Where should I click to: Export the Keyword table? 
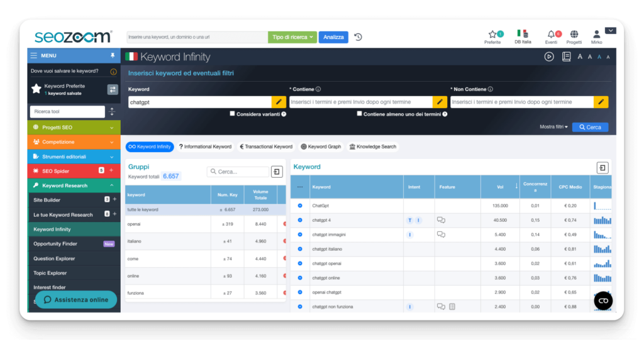point(602,168)
